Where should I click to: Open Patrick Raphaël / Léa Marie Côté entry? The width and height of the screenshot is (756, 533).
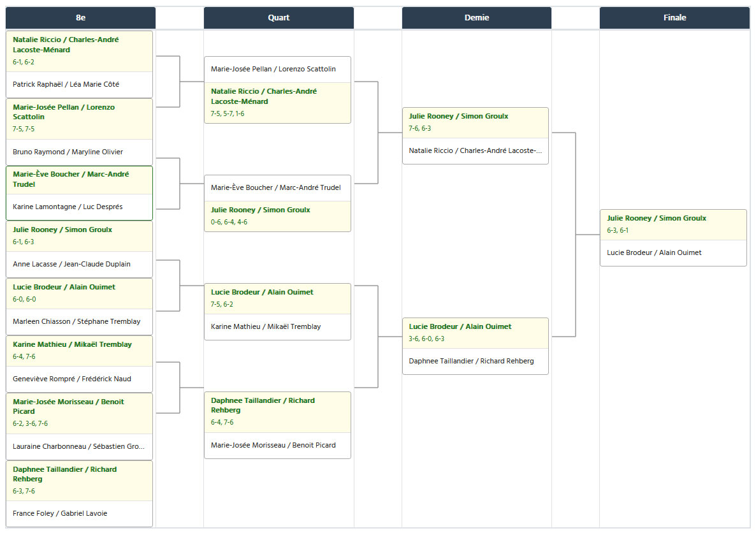79,84
